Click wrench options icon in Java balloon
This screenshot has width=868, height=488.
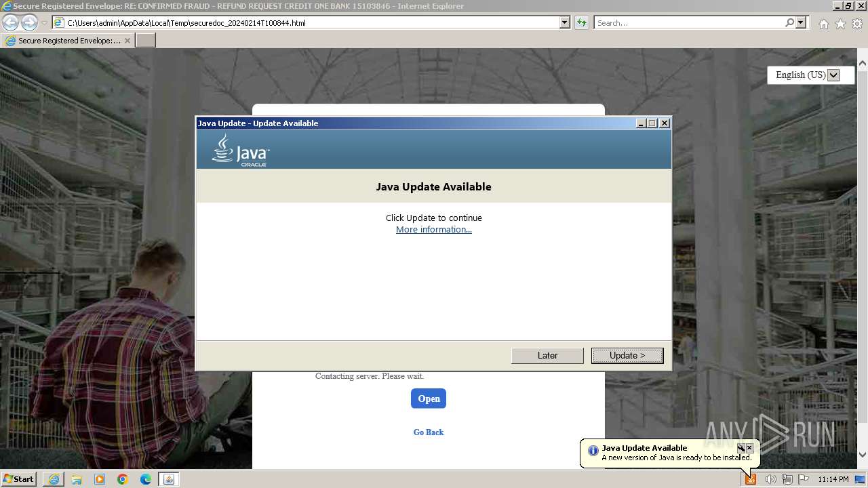click(741, 448)
